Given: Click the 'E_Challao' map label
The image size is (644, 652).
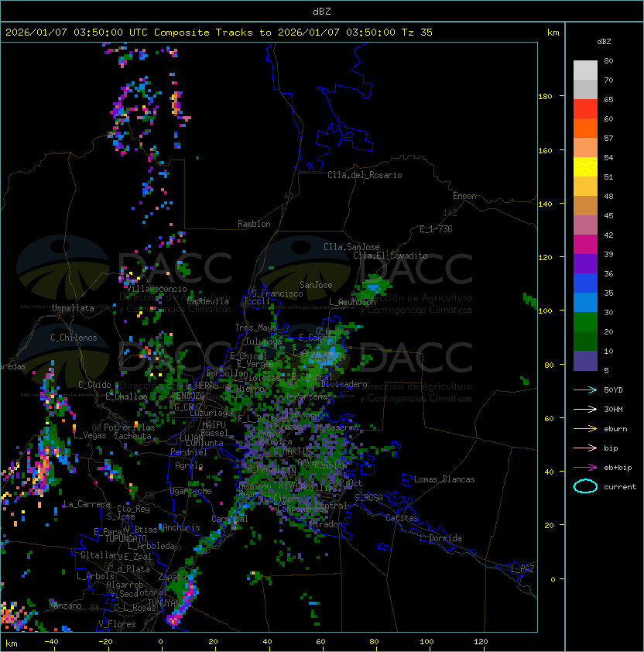Looking at the screenshot, I should tap(126, 396).
